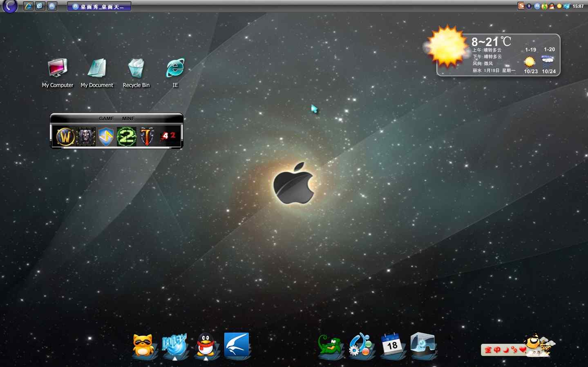Open the IE desktop shortcut
The height and width of the screenshot is (367, 588).
[175, 73]
